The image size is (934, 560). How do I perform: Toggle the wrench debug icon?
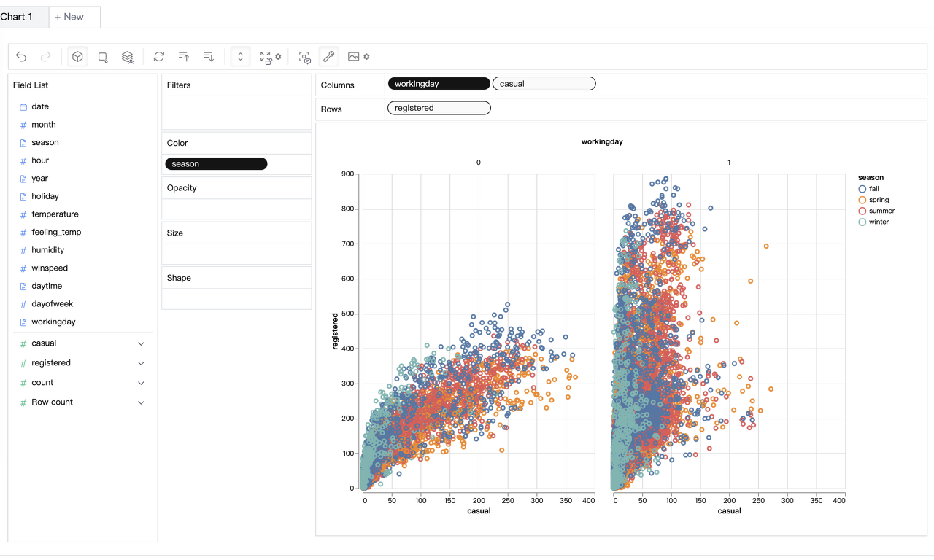328,57
